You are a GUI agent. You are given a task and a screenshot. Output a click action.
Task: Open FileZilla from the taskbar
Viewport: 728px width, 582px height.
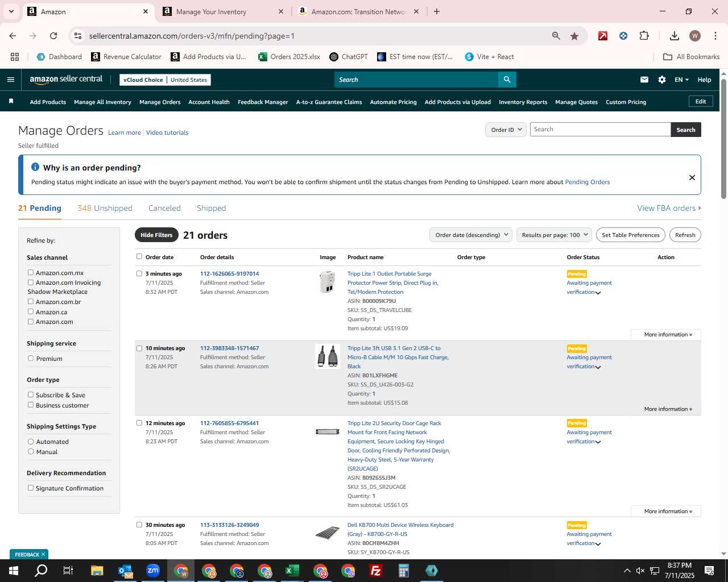[x=375, y=571]
